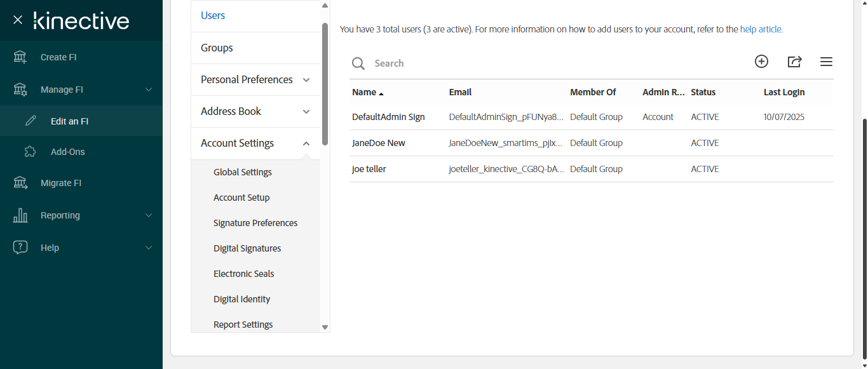Click the search magnifier icon

click(358, 64)
